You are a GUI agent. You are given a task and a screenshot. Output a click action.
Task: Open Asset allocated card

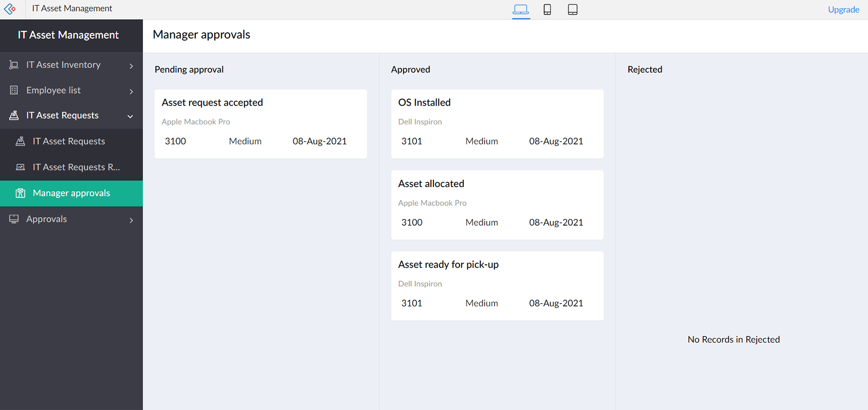497,205
